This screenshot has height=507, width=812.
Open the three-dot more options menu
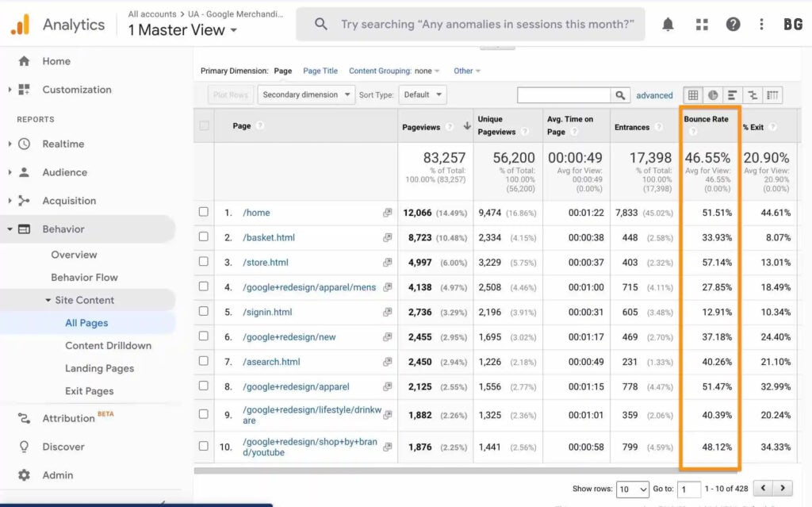761,25
